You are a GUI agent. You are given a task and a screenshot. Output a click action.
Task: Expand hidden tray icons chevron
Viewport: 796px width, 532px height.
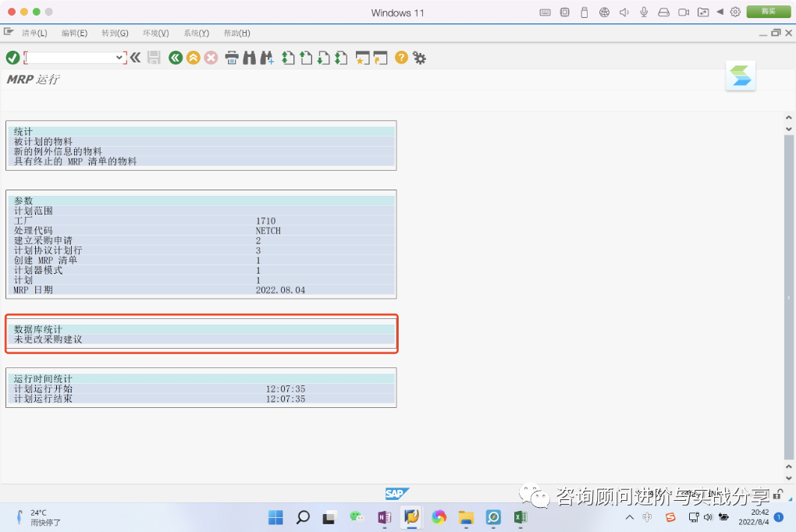(630, 517)
